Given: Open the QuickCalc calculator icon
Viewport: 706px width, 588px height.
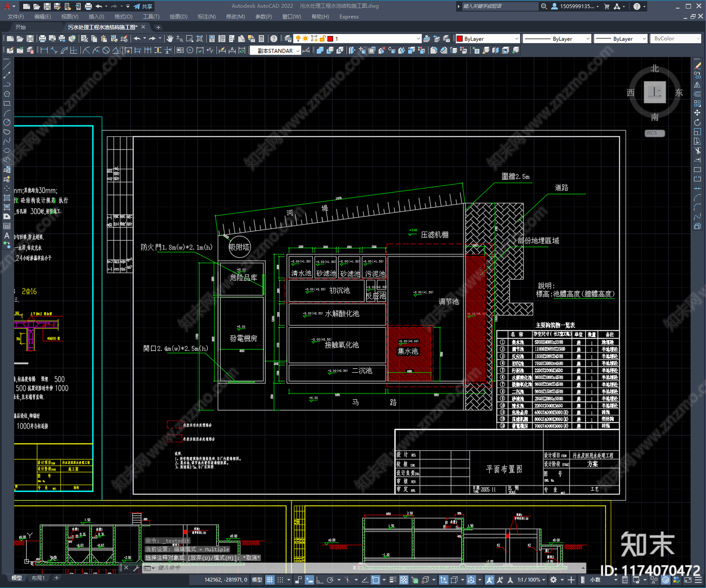Looking at the screenshot, I should pos(261,39).
